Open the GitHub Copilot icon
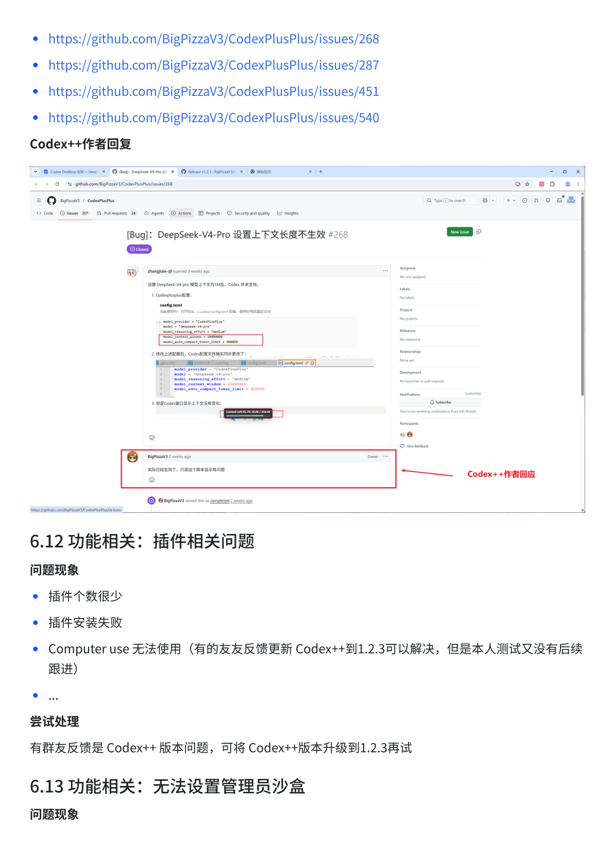 click(485, 201)
